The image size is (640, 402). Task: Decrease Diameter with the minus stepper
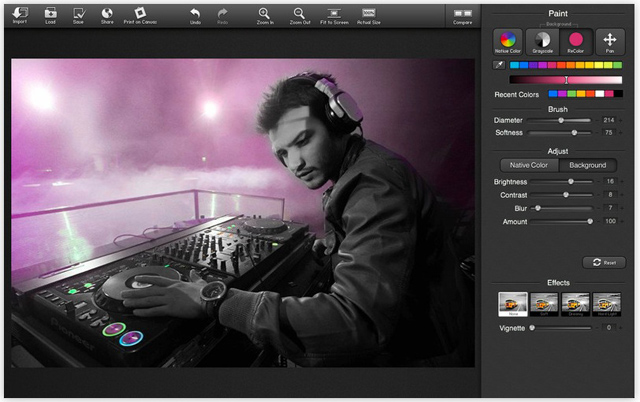pos(597,120)
